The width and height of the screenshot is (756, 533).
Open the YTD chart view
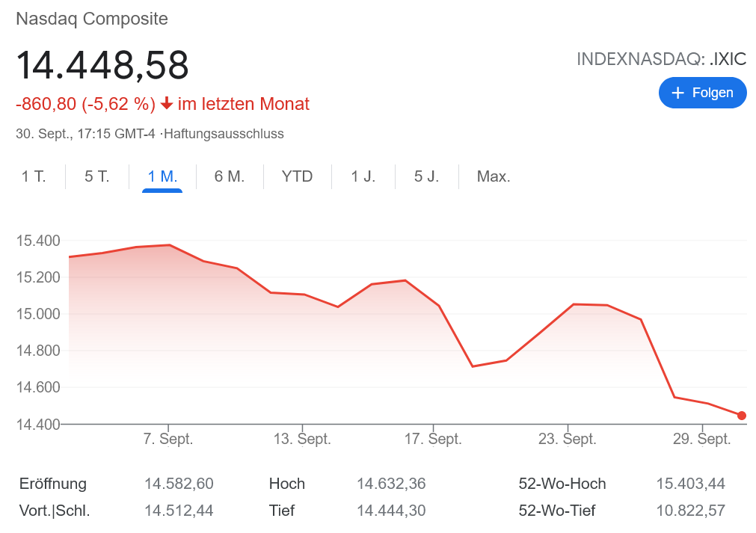pos(297,177)
